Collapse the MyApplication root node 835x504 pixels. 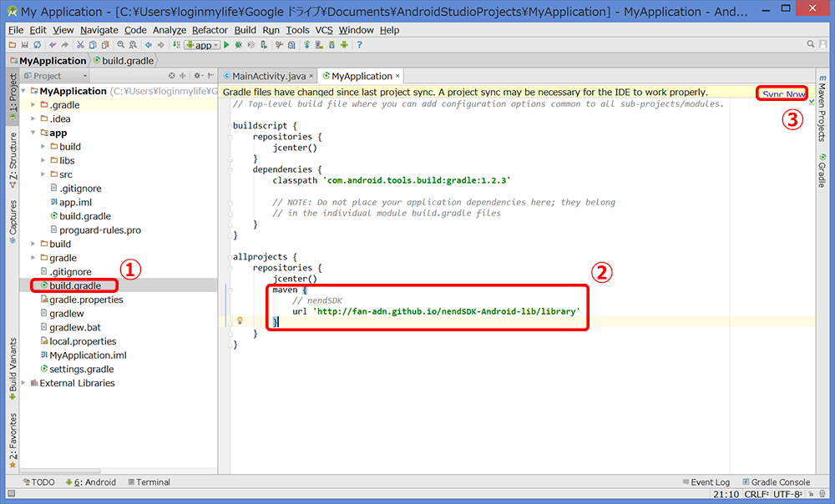tap(23, 91)
